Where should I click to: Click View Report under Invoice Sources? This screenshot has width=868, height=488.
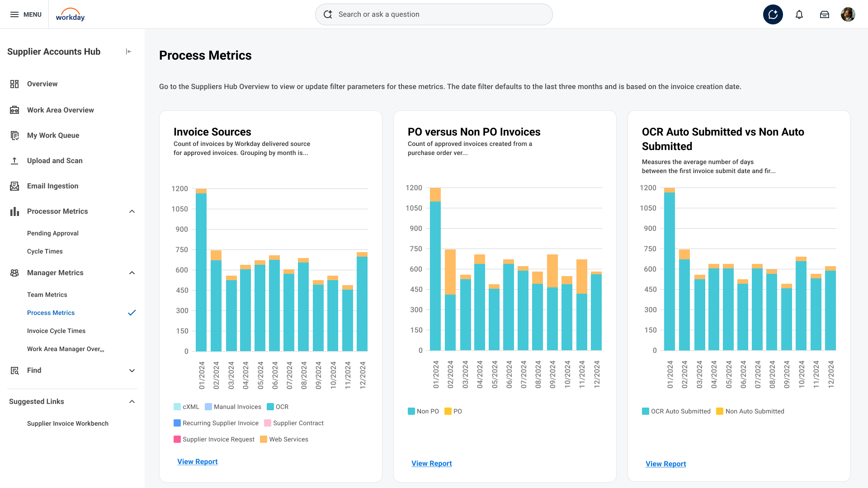198,461
